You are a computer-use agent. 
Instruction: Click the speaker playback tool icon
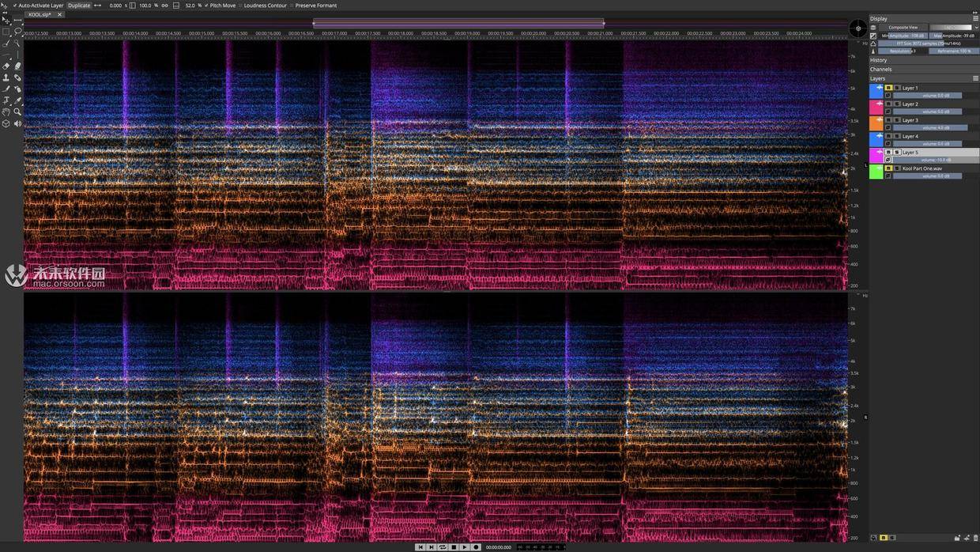pyautogui.click(x=17, y=123)
